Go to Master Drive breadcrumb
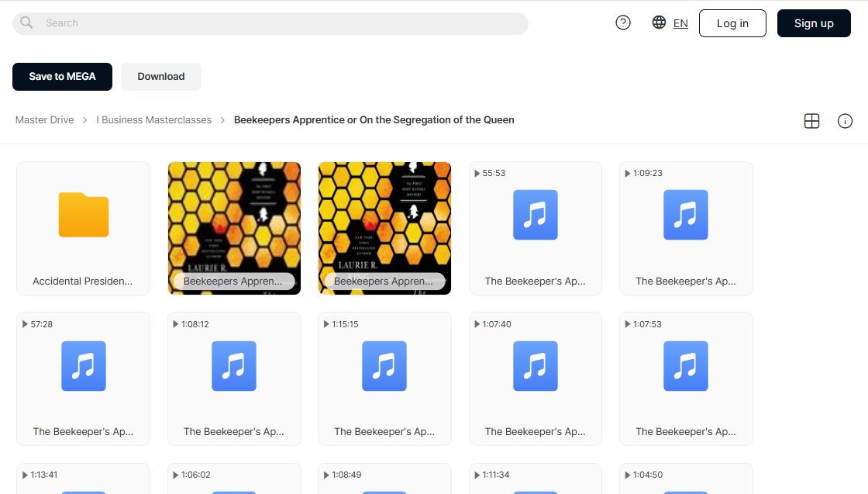 pos(45,119)
